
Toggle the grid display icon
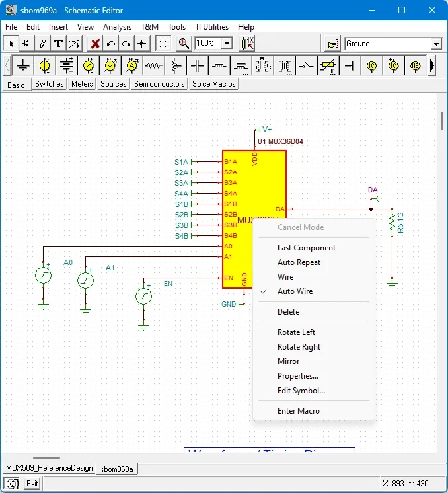tap(163, 44)
